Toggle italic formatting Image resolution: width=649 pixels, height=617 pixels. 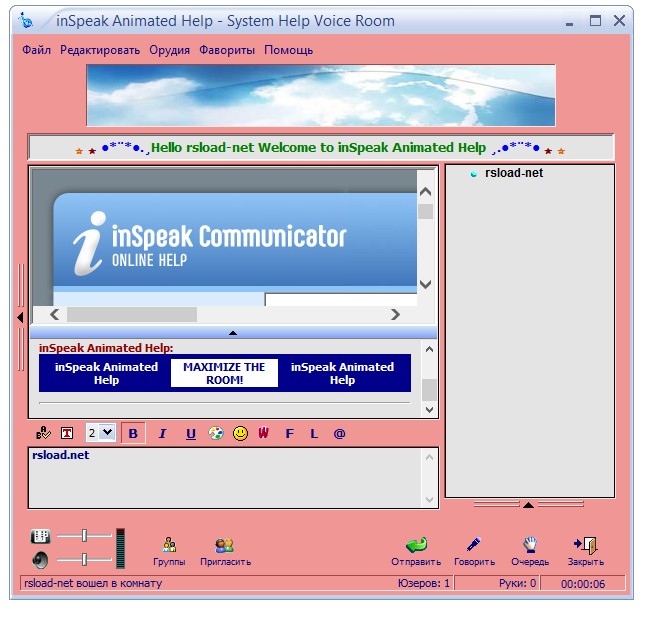(x=162, y=433)
